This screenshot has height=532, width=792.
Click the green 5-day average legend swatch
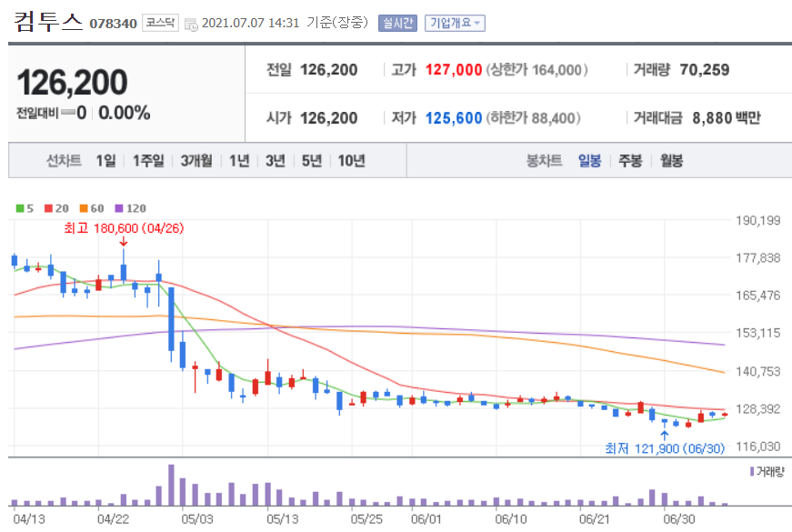[x=20, y=208]
